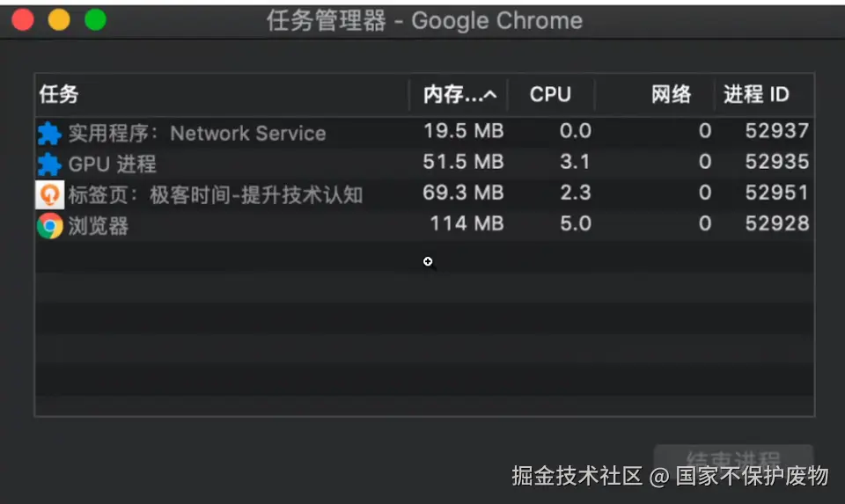The width and height of the screenshot is (845, 504).
Task: Click the GPU 进程 puzzle-piece icon
Action: [x=49, y=164]
